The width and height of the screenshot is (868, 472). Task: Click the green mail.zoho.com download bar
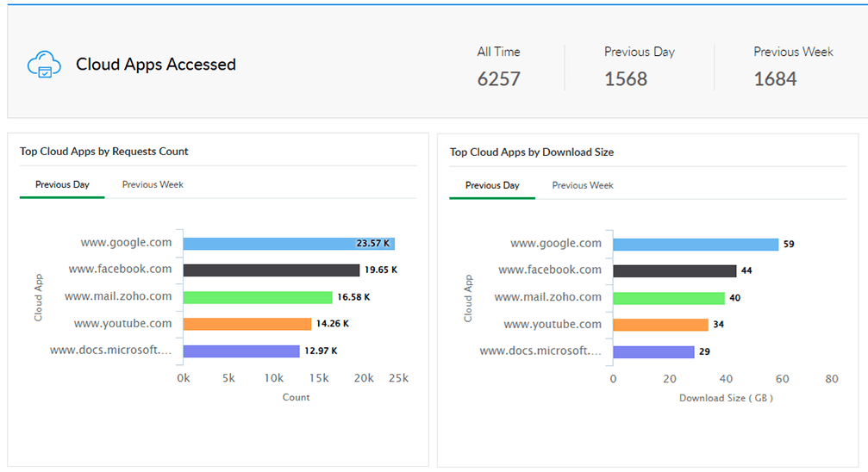coord(669,298)
